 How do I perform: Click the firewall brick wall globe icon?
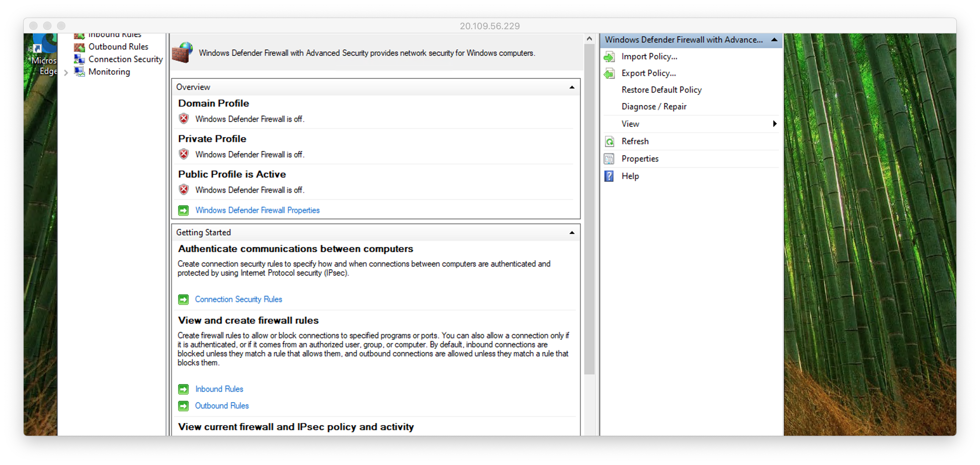(183, 53)
